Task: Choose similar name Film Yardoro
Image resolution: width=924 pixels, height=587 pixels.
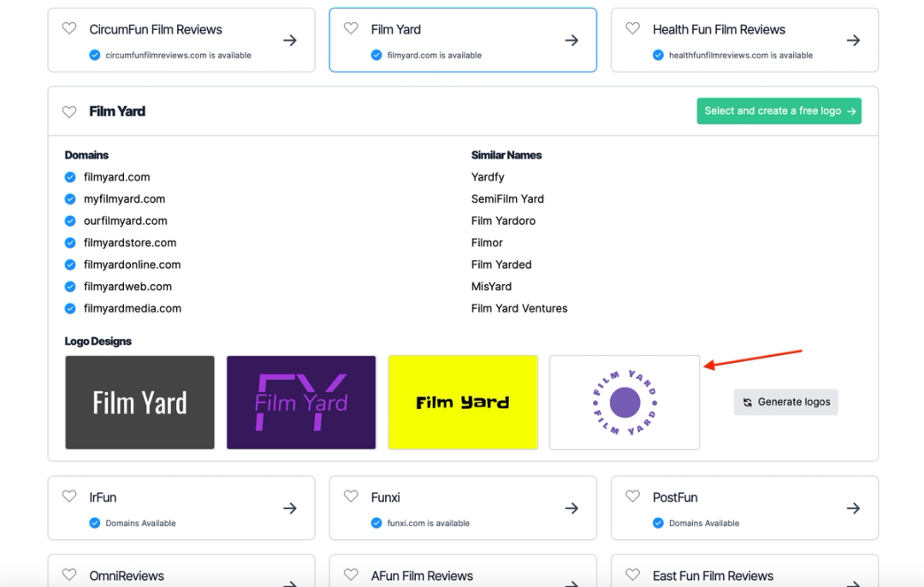Action: click(503, 221)
